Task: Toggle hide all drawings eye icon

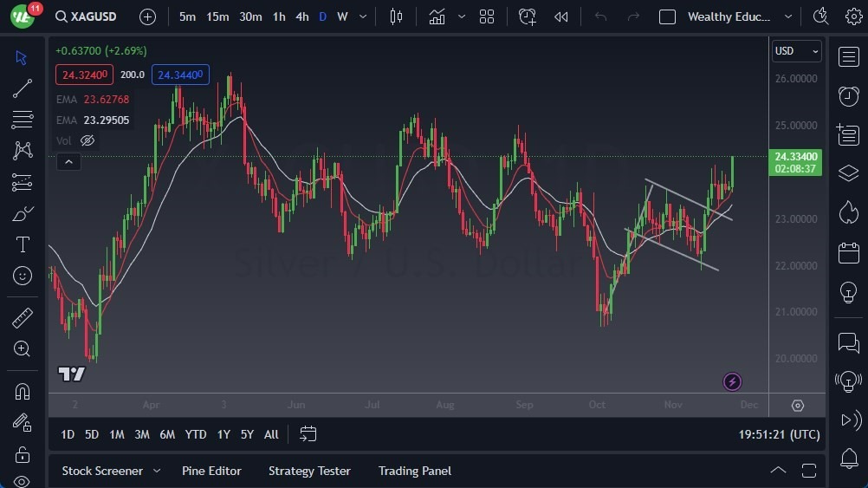Action: point(23,481)
